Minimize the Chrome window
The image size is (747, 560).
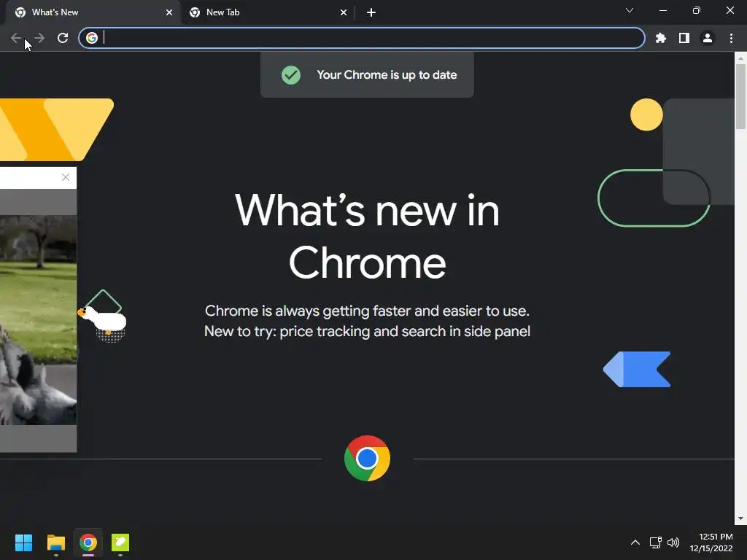click(x=663, y=10)
